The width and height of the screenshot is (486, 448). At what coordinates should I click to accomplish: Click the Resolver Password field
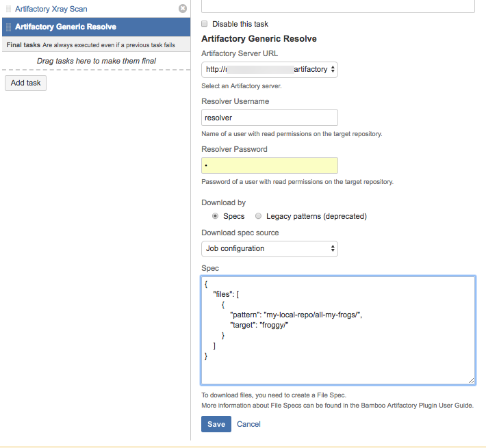coord(270,166)
